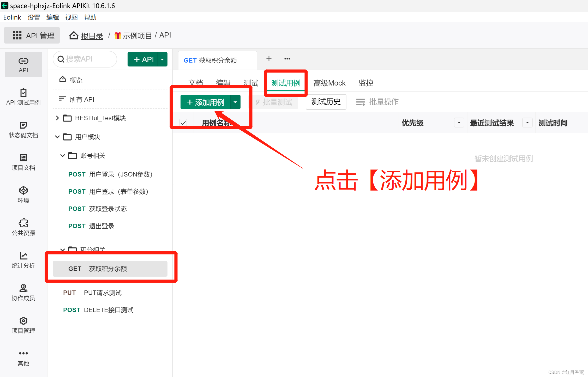Viewport: 588px width, 377px height.
Task: Open the 帮助 menu
Action: pyautogui.click(x=90, y=17)
